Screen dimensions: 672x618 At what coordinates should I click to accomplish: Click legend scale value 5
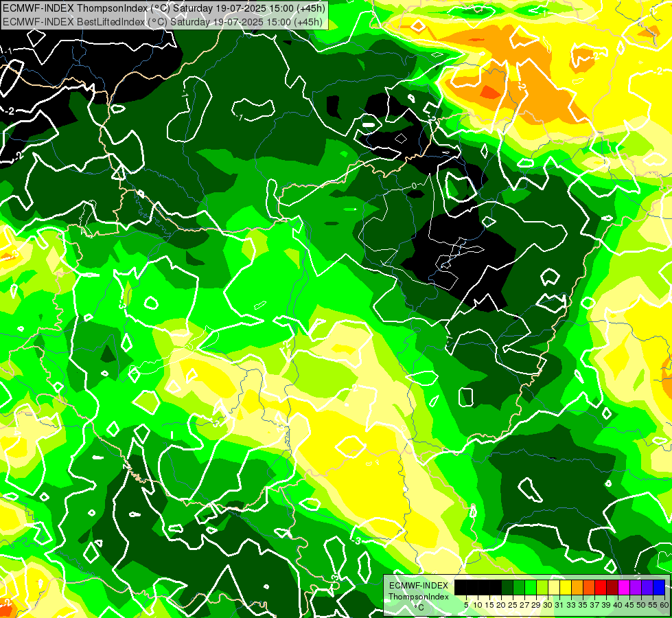466,605
